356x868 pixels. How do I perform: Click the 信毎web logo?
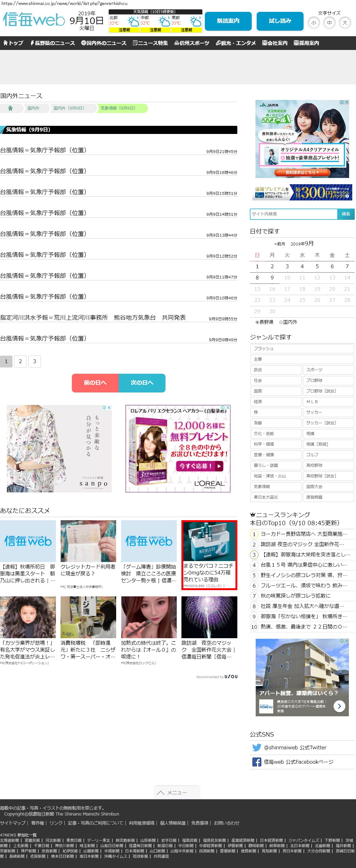(x=34, y=20)
